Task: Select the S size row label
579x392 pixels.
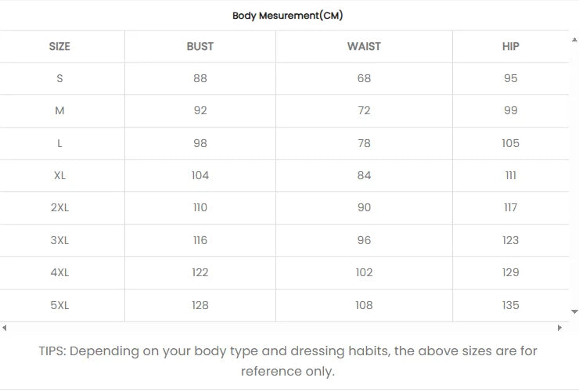Action: coord(59,78)
